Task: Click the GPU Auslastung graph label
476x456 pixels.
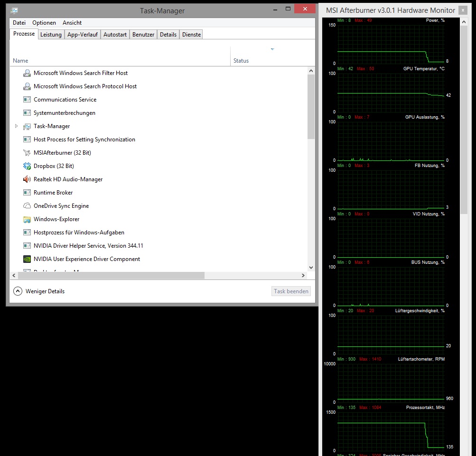Action: (425, 117)
